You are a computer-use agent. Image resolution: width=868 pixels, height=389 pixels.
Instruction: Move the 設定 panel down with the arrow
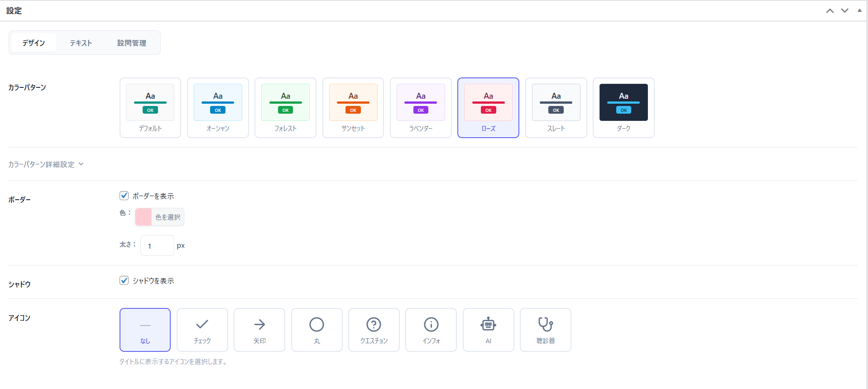[844, 10]
